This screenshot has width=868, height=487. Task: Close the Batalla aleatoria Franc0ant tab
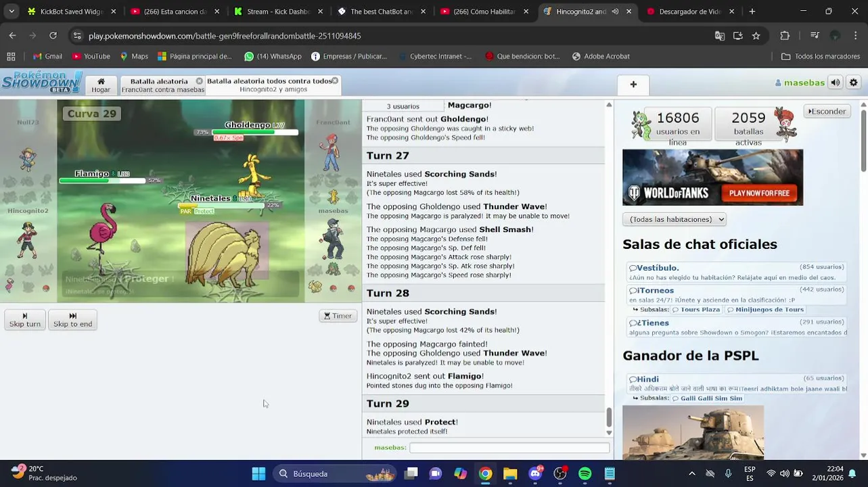(x=200, y=81)
